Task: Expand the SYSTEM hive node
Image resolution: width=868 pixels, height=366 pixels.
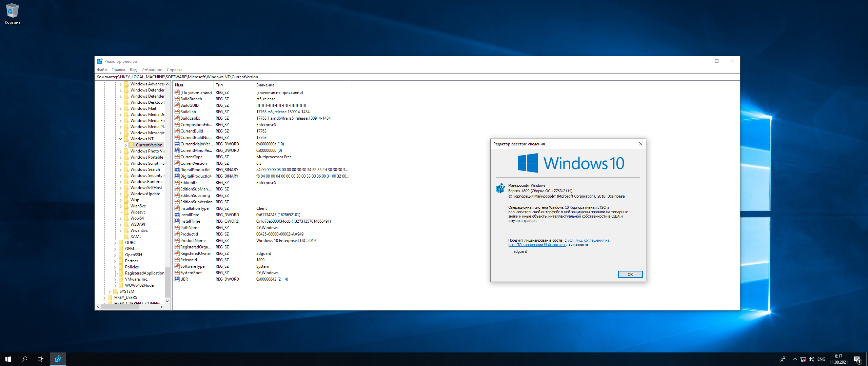Action: pyautogui.click(x=110, y=291)
